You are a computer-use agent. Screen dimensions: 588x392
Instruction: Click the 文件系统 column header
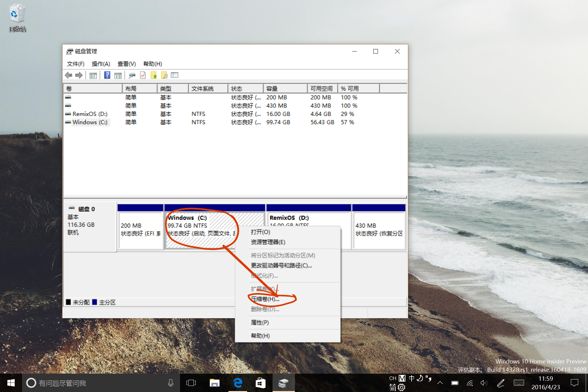208,89
